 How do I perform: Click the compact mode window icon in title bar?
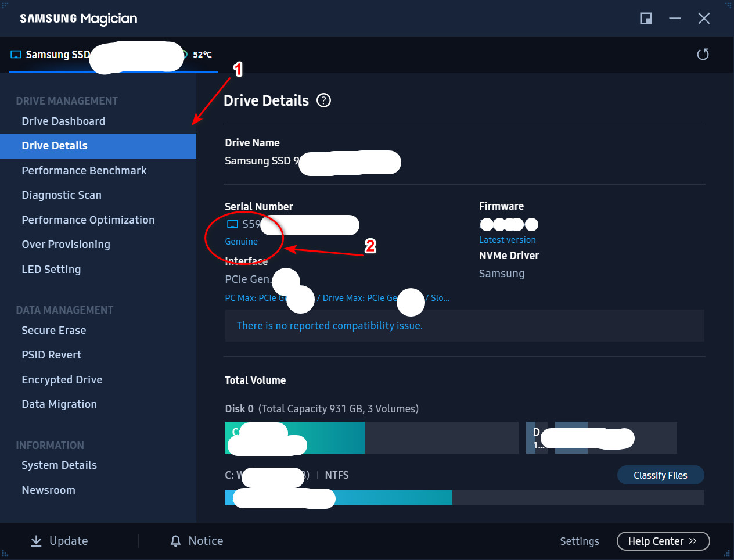click(646, 19)
